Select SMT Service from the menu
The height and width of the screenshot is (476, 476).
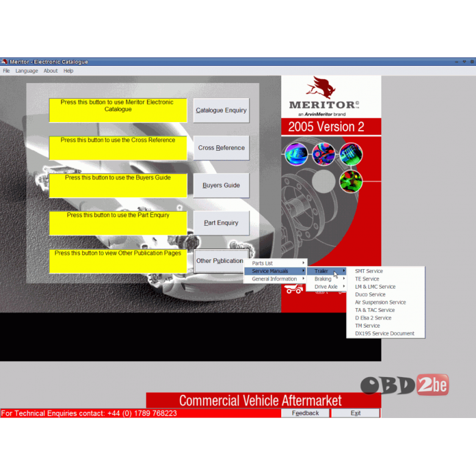click(386, 271)
